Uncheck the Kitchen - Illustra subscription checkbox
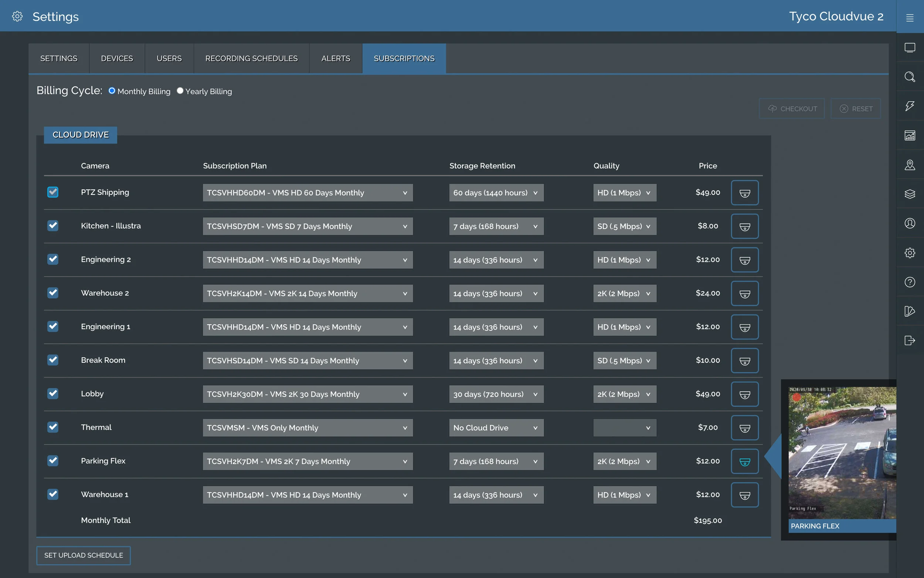 53,226
